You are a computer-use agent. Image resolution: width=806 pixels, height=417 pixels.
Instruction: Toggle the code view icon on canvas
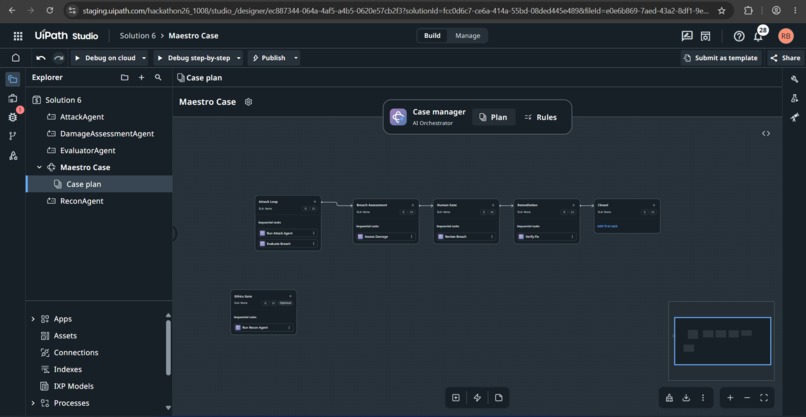coord(766,134)
